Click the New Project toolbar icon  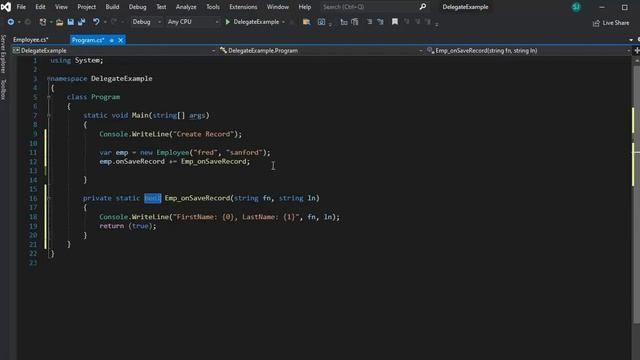[42, 22]
